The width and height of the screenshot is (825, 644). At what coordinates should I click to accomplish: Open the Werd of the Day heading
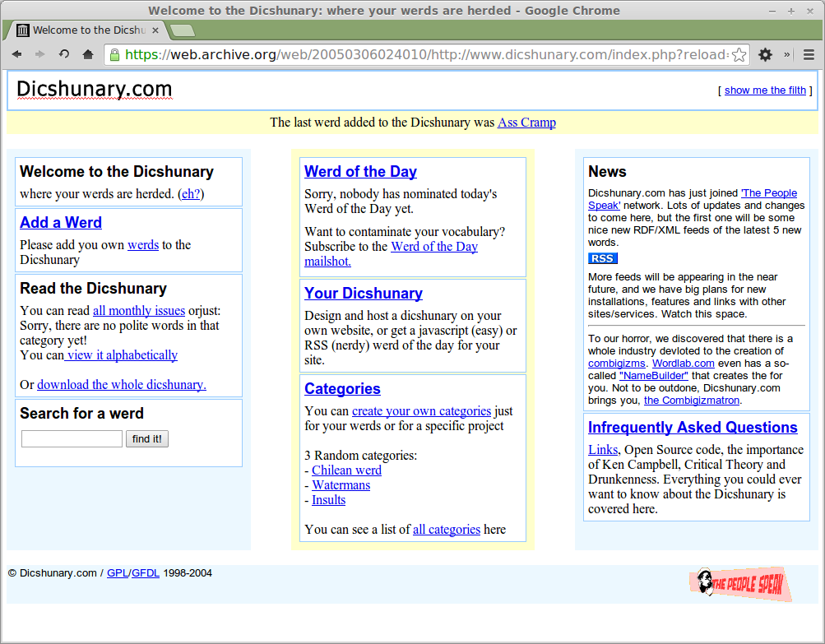(360, 172)
